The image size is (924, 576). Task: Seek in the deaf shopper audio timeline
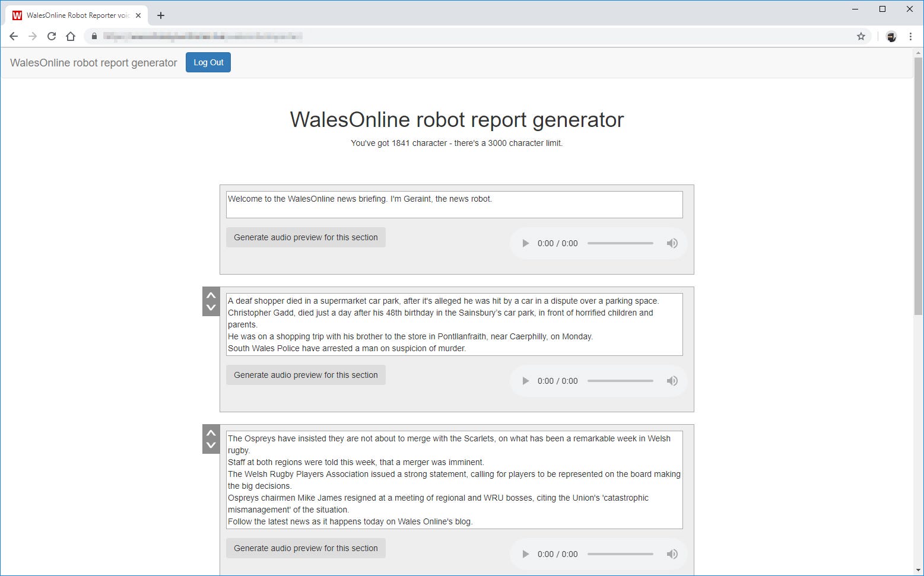click(x=620, y=381)
